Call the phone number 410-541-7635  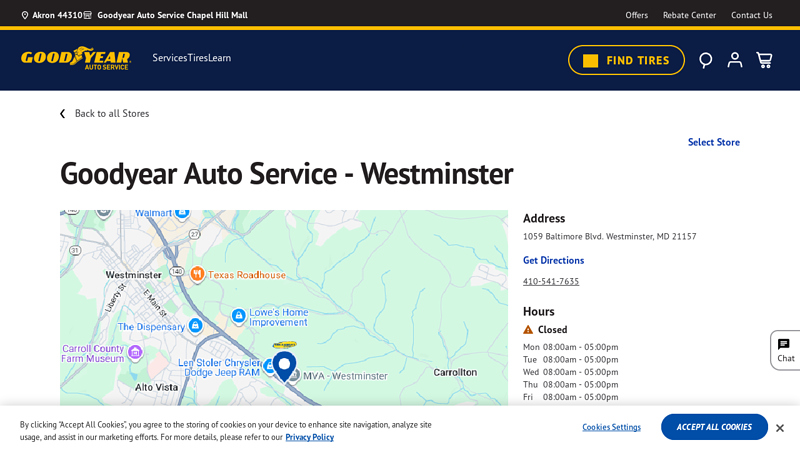[551, 281]
